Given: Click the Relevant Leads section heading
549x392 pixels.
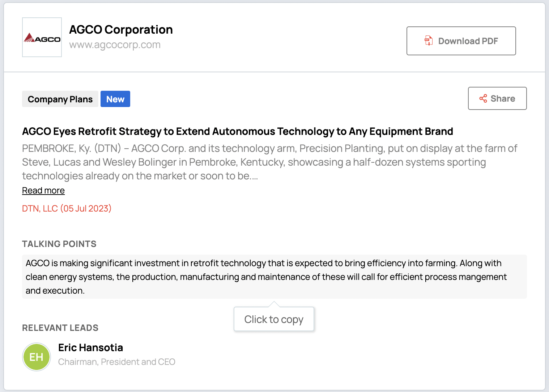Looking at the screenshot, I should [x=60, y=328].
